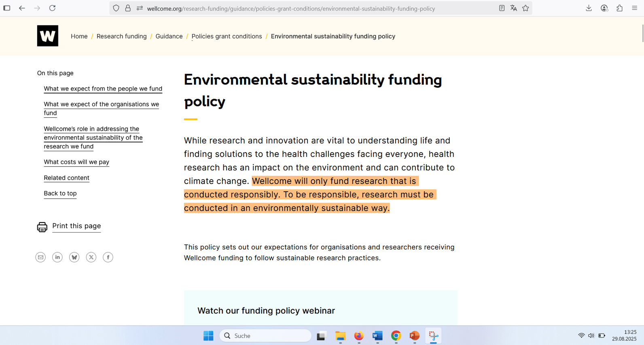Share page on Bluesky
This screenshot has height=345, width=644.
(x=74, y=257)
